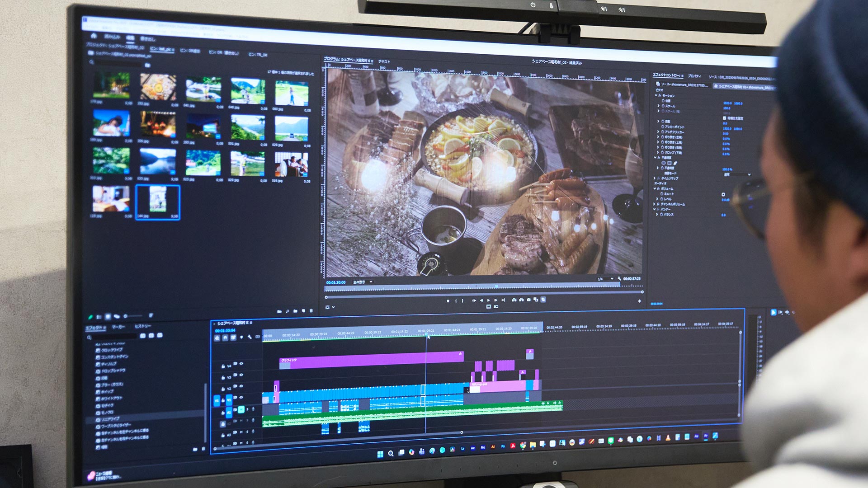The height and width of the screenshot is (488, 868).
Task: Toggle track output eye for V4
Action: pyautogui.click(x=241, y=363)
